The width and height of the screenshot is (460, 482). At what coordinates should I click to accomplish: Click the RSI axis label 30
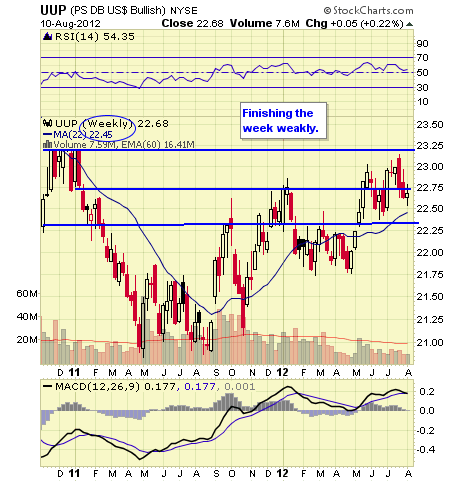(x=422, y=88)
